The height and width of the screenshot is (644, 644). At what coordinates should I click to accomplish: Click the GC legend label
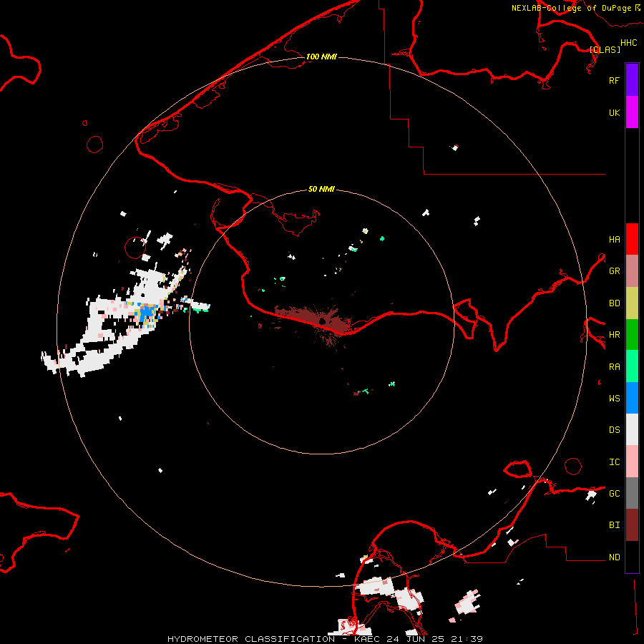pos(614,493)
